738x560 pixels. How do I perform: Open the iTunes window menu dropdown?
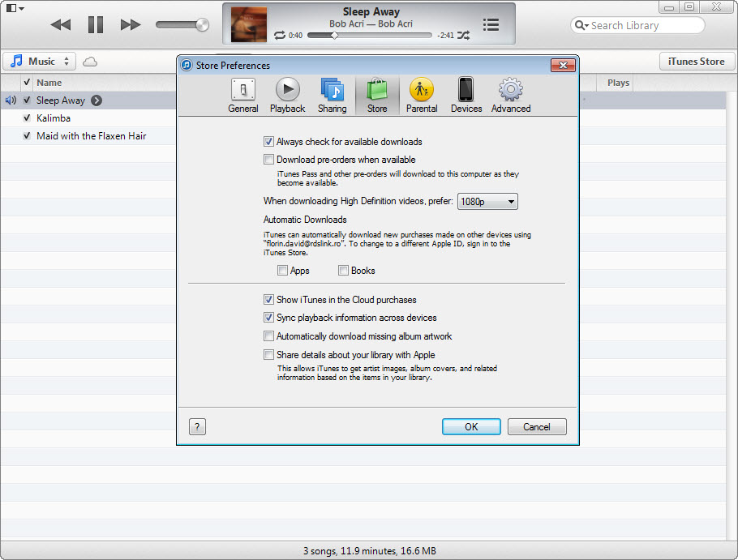pos(15,8)
